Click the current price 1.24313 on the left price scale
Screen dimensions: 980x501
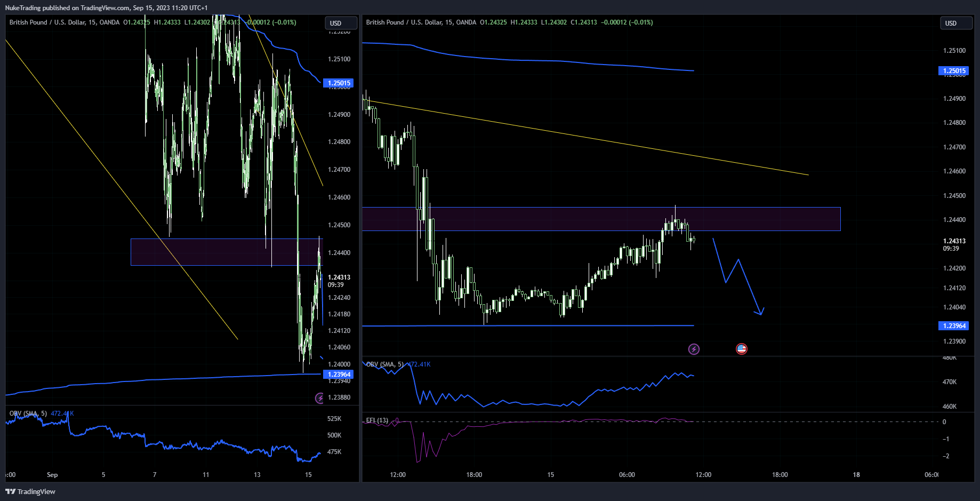(x=339, y=277)
